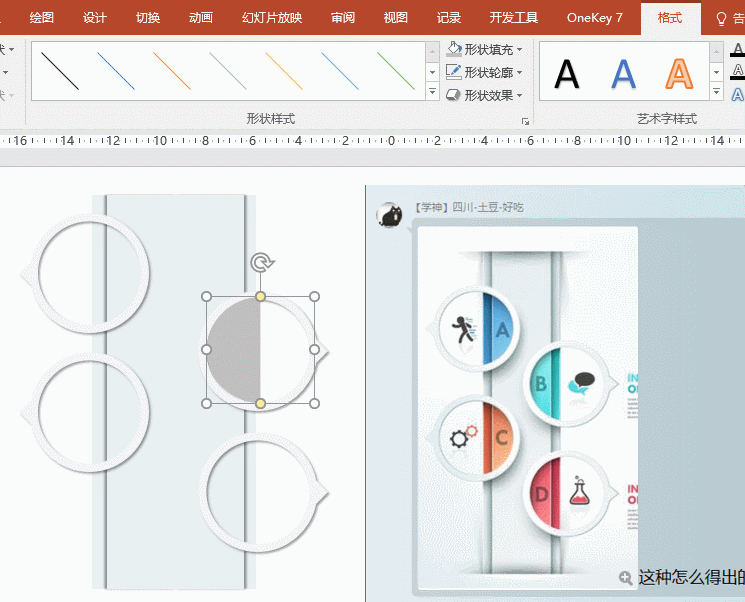745x602 pixels.
Task: Click the Tell Me lightbulb icon
Action: pos(722,18)
